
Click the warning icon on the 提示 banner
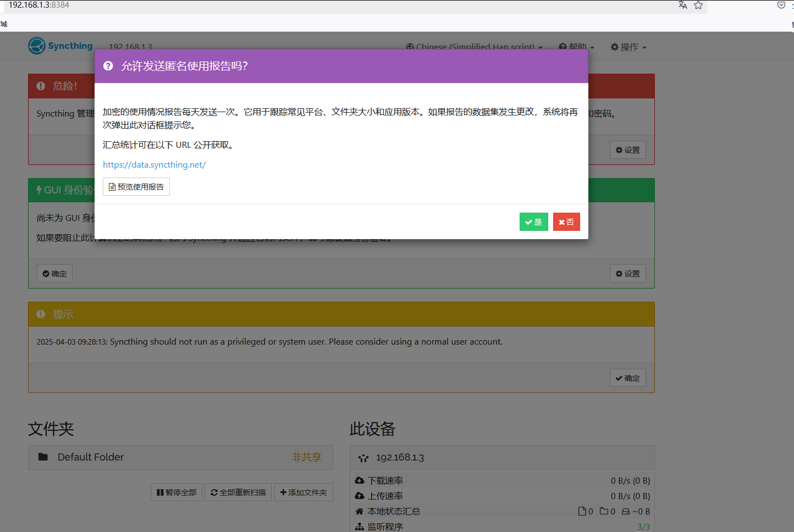[x=41, y=314]
